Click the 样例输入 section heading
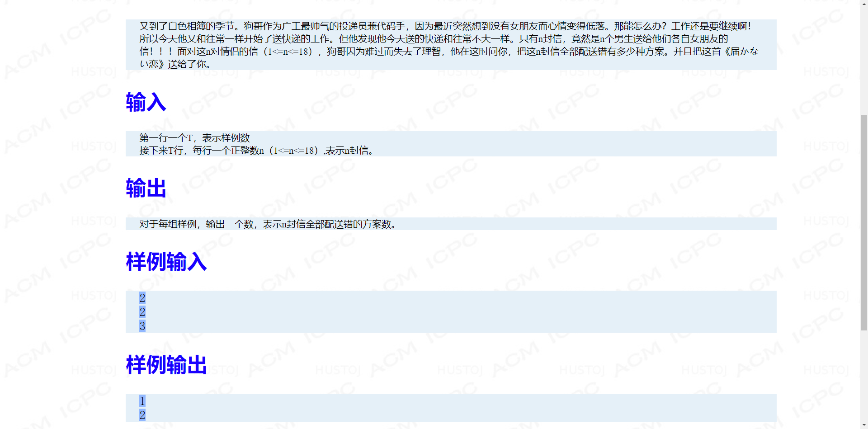Image resolution: width=868 pixels, height=429 pixels. pos(166,262)
